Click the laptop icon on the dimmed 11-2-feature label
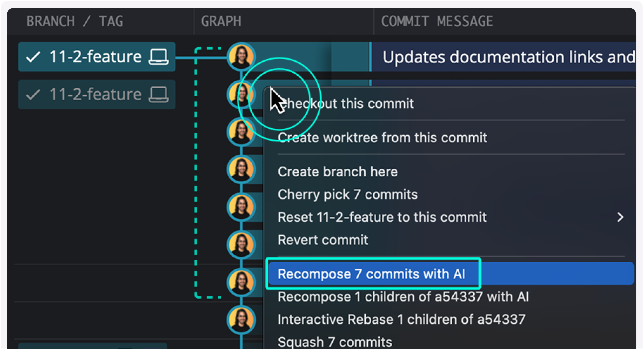Image resolution: width=644 pixels, height=349 pixels. point(158,95)
